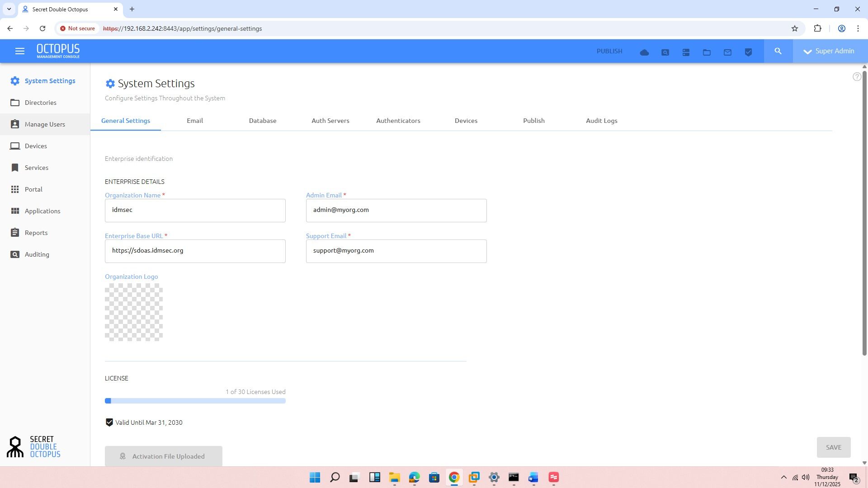The image size is (868, 488).
Task: Open the tab search dropdown arrow
Action: tap(9, 9)
